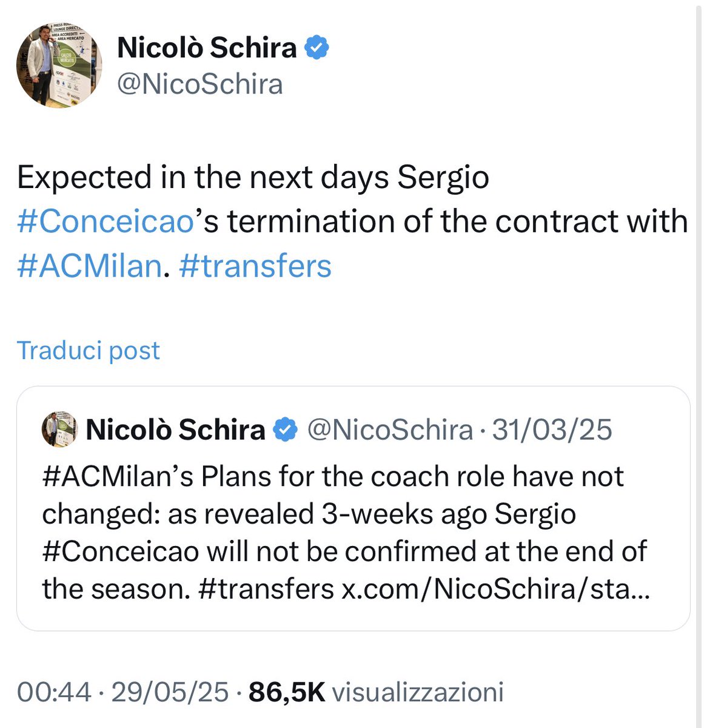Click the 86,5K visualizzazioni count
The height and width of the screenshot is (728, 707).
377,692
